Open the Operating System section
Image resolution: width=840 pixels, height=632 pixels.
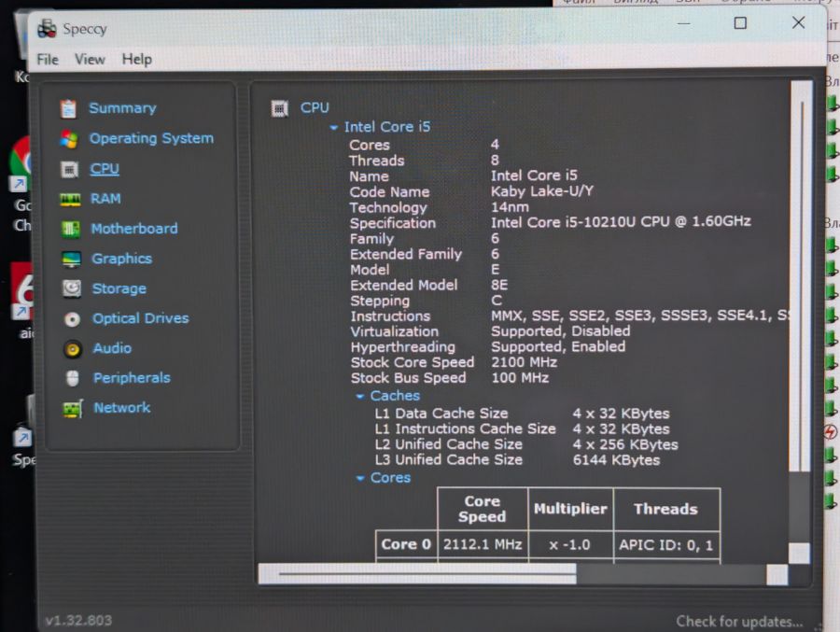coord(151,138)
